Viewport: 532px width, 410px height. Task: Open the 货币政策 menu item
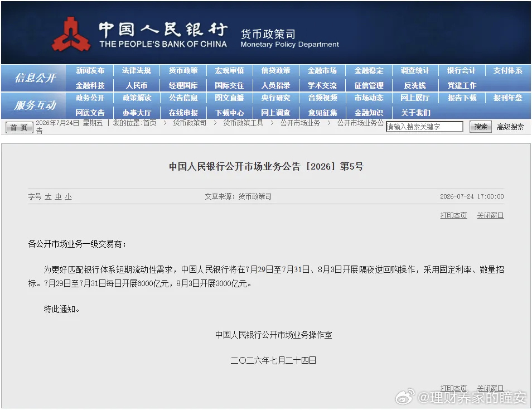[x=183, y=71]
